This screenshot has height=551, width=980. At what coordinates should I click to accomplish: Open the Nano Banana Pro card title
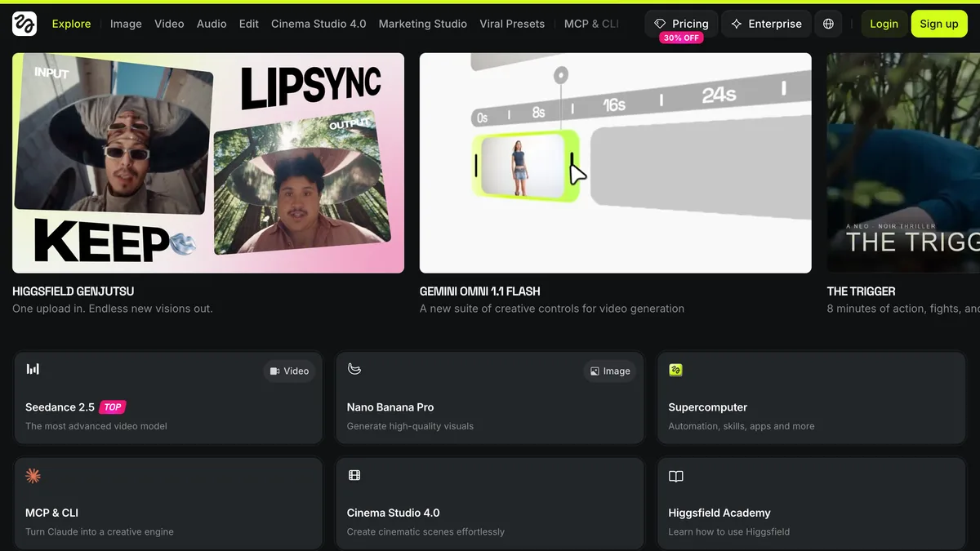click(390, 407)
